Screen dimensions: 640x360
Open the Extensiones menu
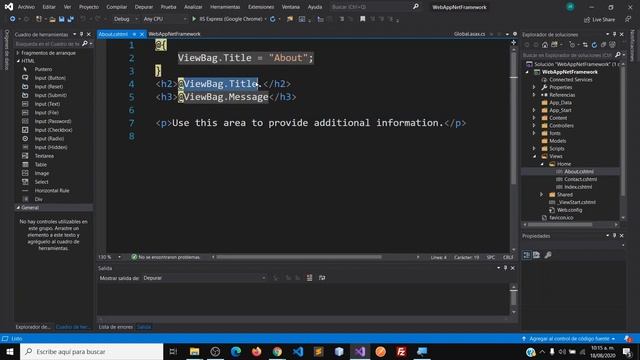point(261,7)
